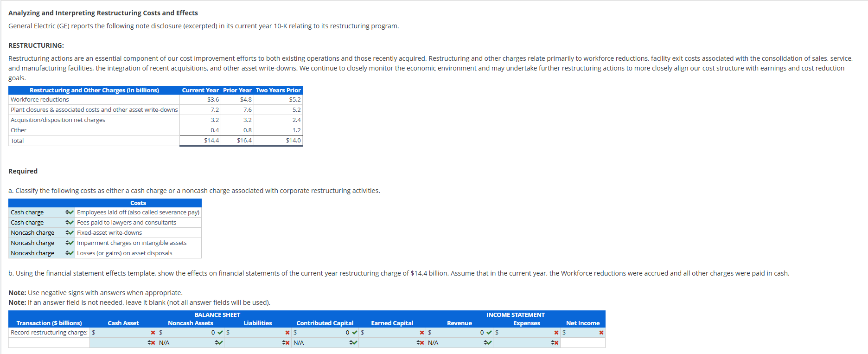Open the Liabilities account dropdown below the amount
The image size is (868, 354).
coord(258,342)
